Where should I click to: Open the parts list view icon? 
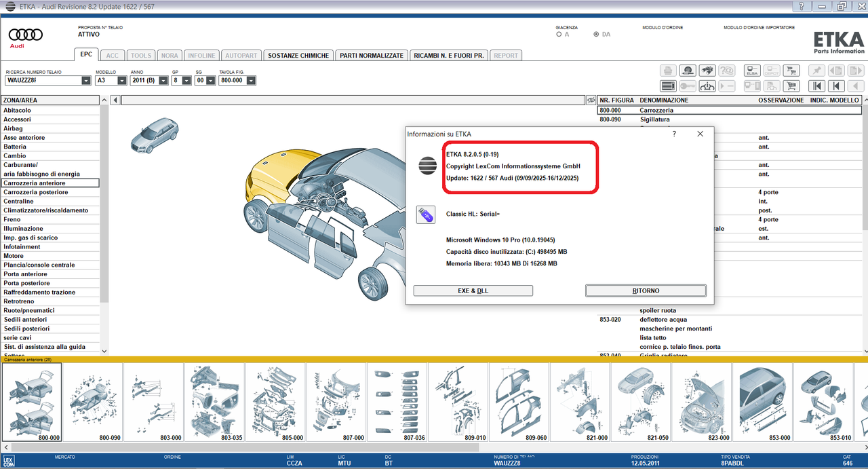[x=668, y=86]
